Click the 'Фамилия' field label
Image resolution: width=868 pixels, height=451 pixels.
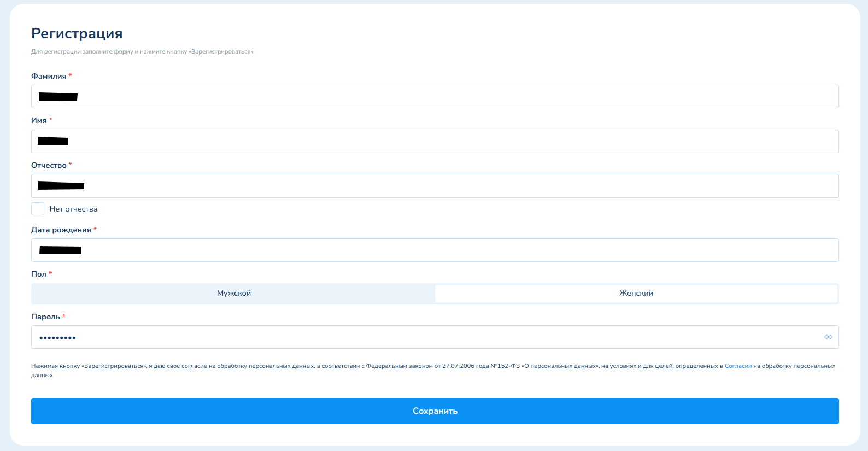tap(49, 77)
